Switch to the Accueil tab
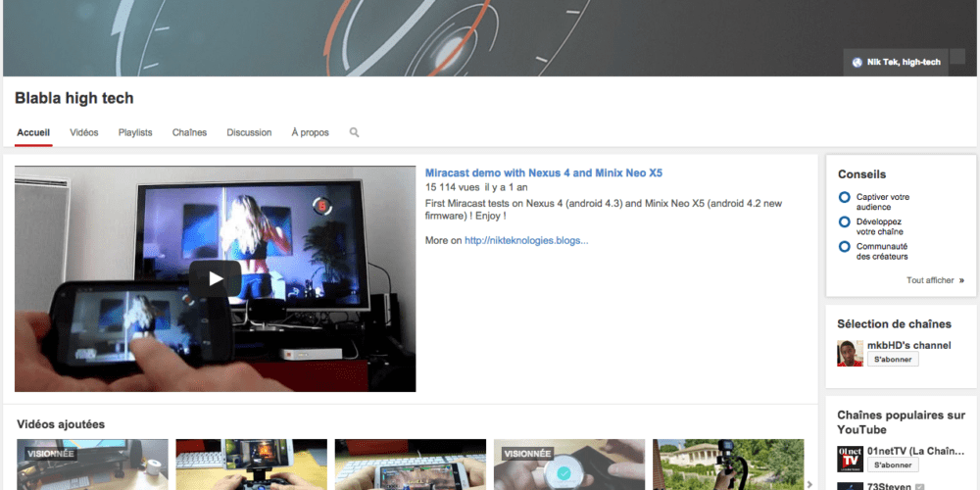The image size is (980, 490). pos(33,132)
